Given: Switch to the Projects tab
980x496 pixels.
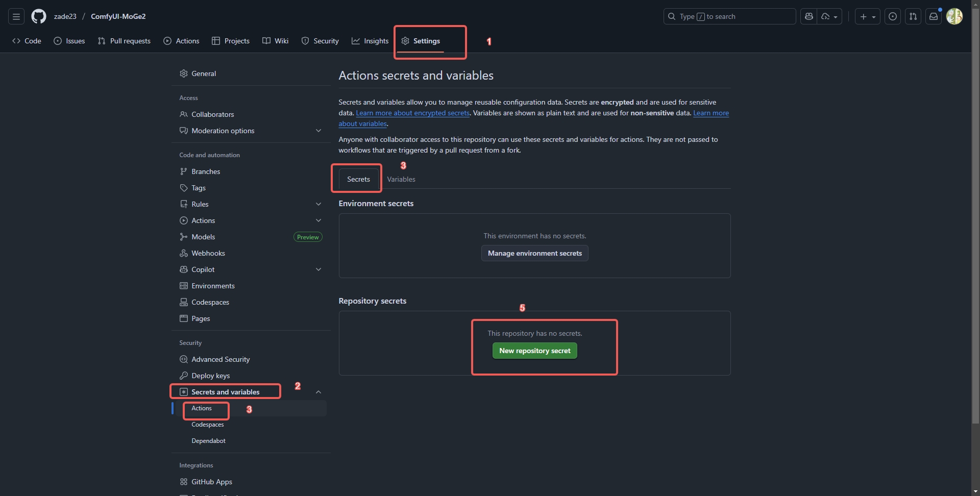Looking at the screenshot, I should (231, 41).
